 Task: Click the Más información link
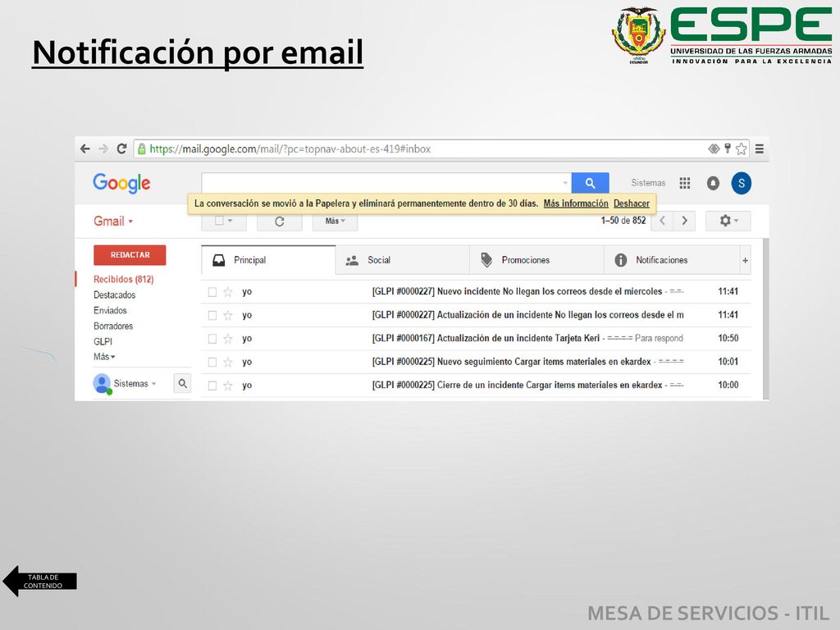[576, 203]
